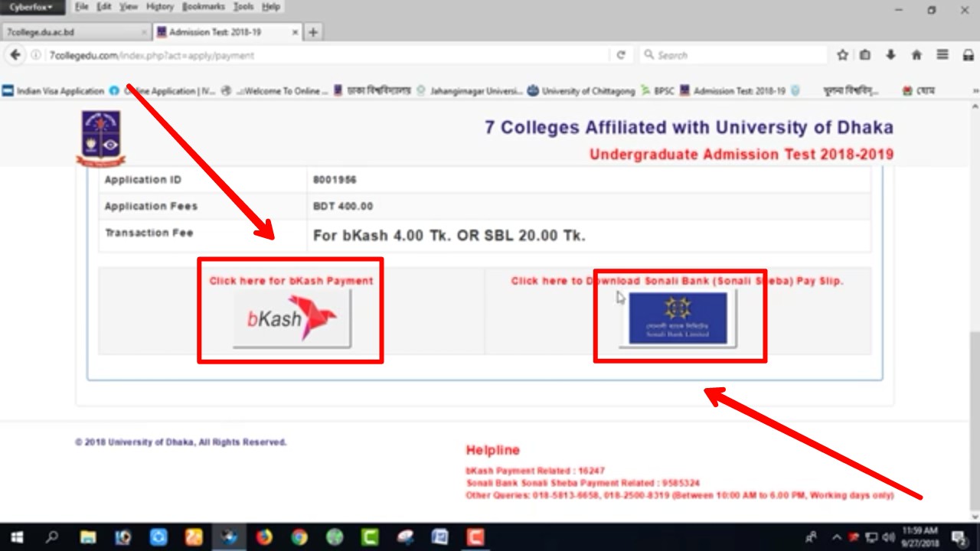Open Microsoft Word from the taskbar

coord(440,537)
